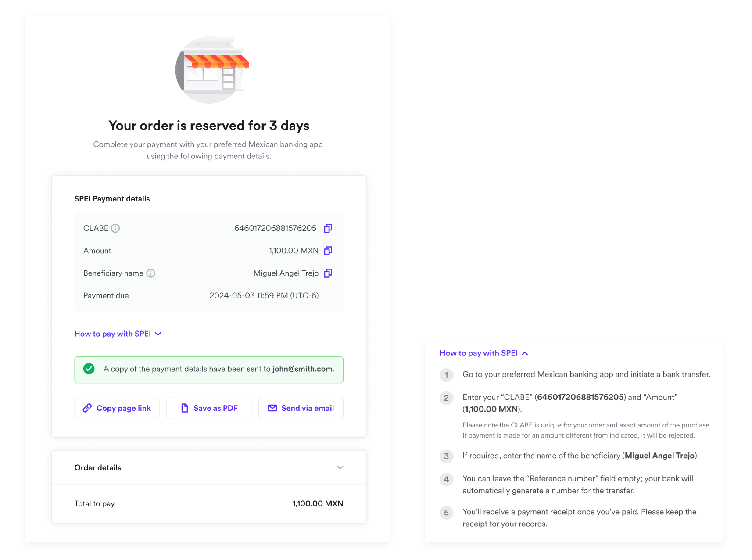Click the document icon in Save as PDF
Viewport: 752px width, 560px height.
[x=185, y=408]
